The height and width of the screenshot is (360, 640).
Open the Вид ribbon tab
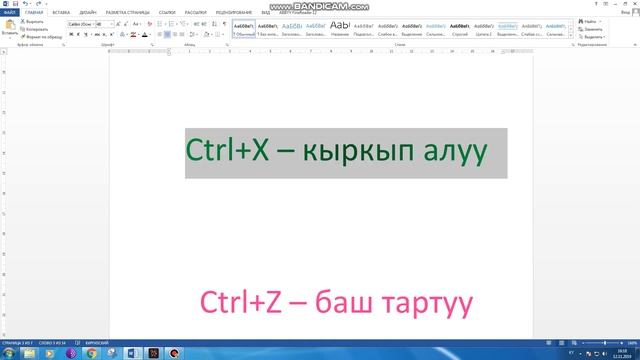click(266, 12)
